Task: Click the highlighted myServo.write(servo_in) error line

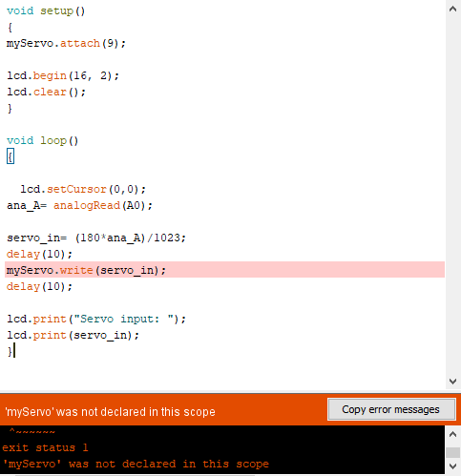Action: [x=224, y=270]
